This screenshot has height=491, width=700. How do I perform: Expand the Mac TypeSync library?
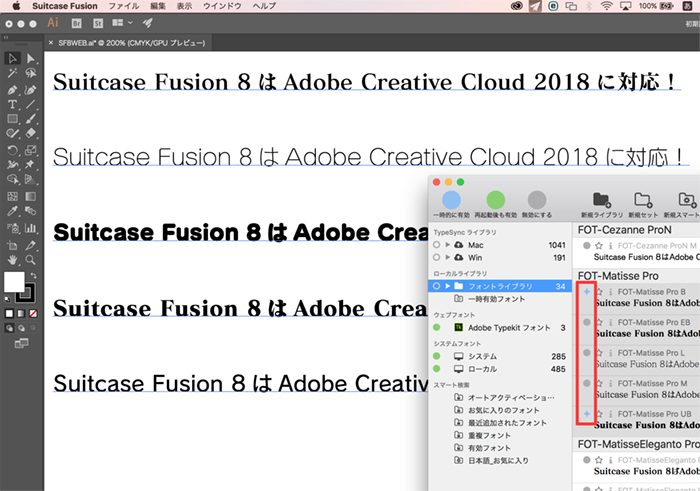click(447, 245)
